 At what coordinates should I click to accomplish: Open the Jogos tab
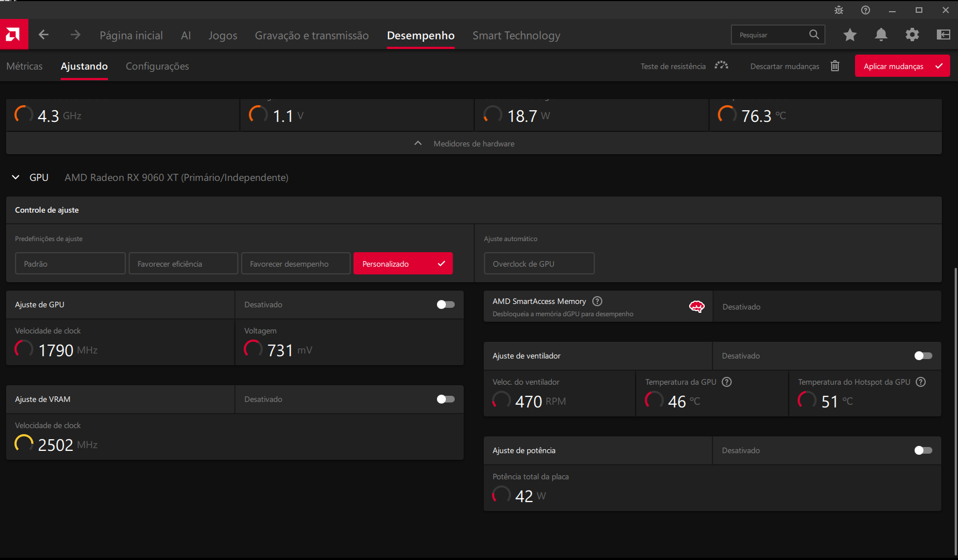point(223,35)
